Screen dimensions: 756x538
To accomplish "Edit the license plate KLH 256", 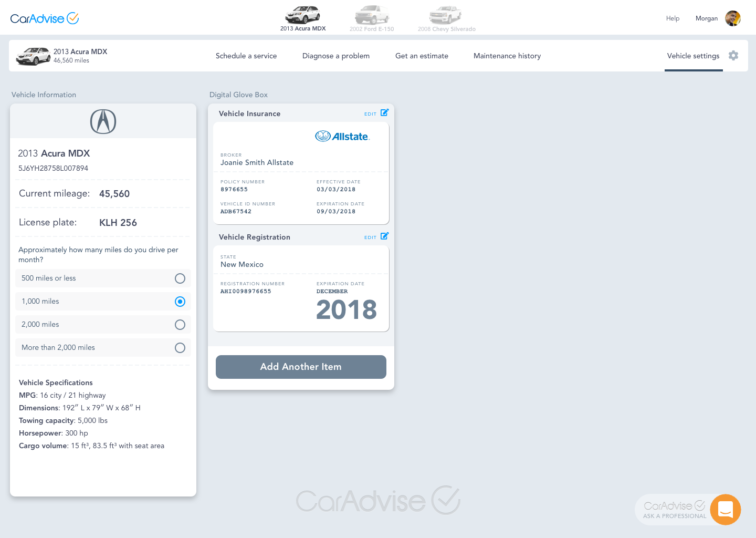I will click(118, 223).
